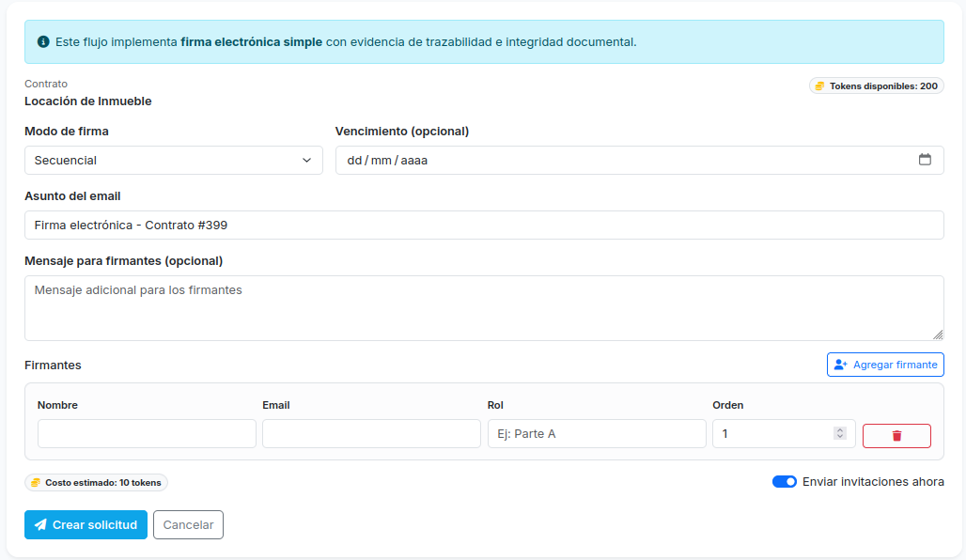Click the up arrow on the Orden stepper
The height and width of the screenshot is (560, 966).
pyautogui.click(x=842, y=429)
